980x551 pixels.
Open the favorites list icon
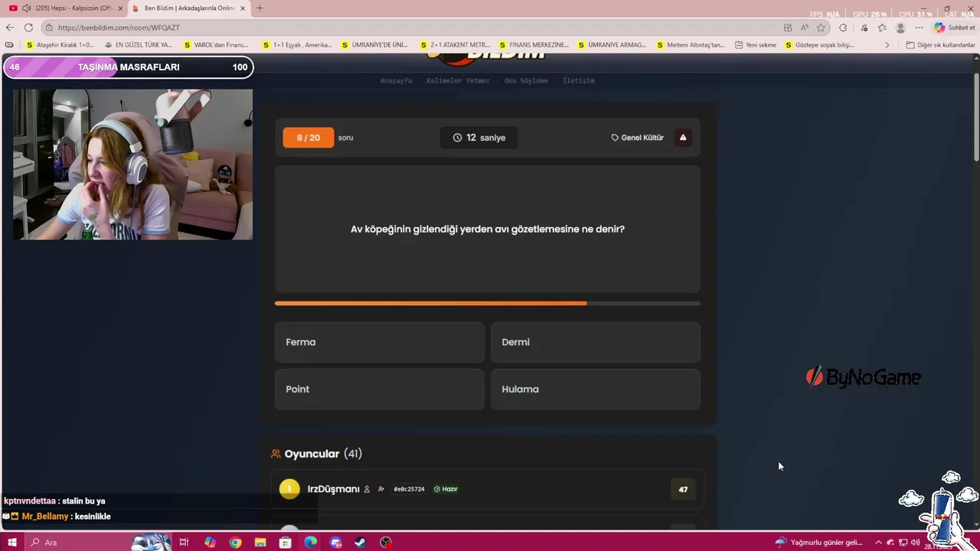tap(882, 28)
